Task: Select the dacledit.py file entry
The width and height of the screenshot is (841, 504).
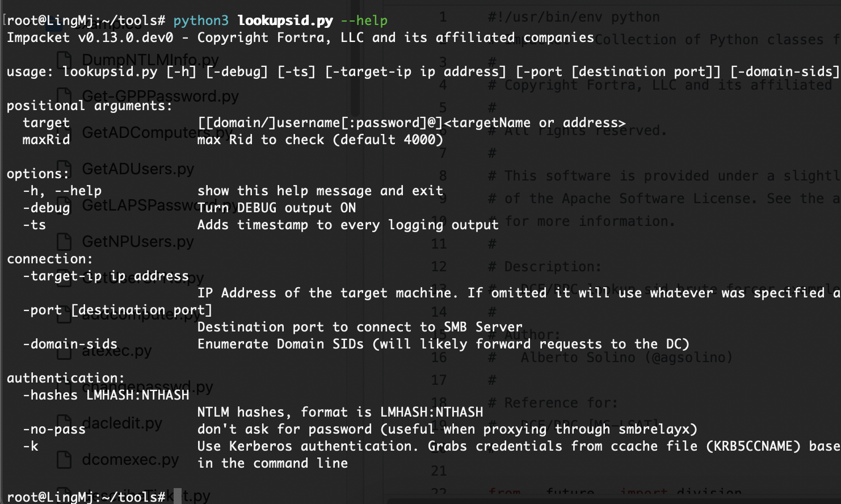Action: pyautogui.click(x=122, y=423)
